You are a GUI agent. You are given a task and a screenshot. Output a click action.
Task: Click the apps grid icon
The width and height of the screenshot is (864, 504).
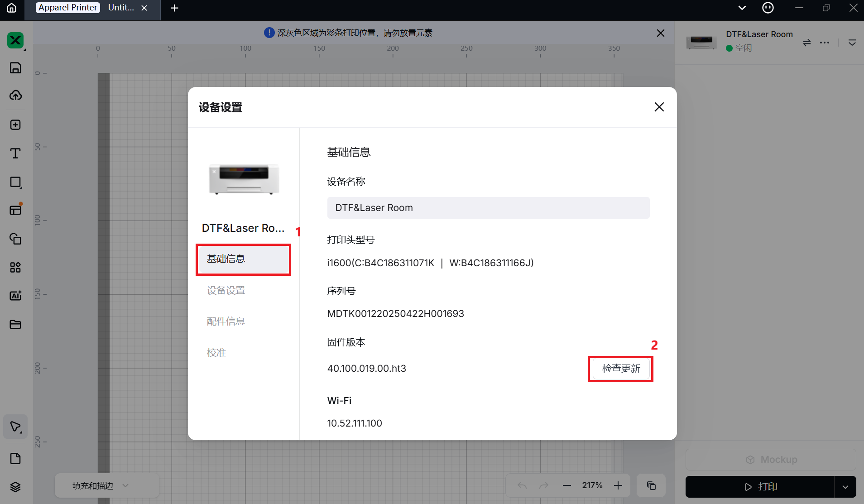pos(15,267)
